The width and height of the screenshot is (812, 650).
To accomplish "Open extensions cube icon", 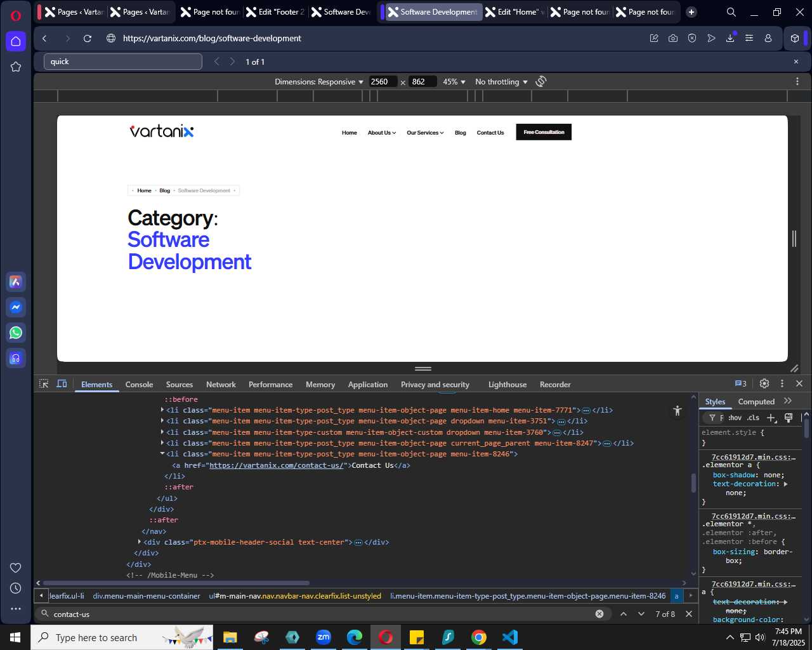I will click(x=795, y=38).
